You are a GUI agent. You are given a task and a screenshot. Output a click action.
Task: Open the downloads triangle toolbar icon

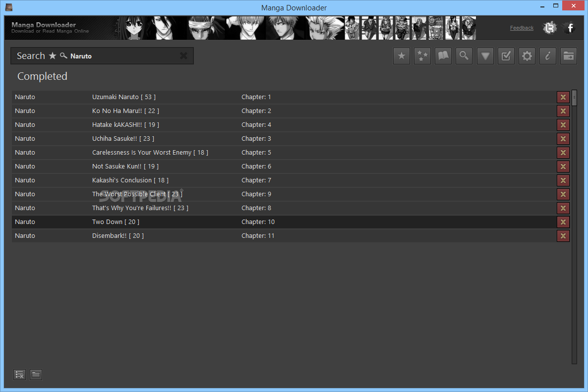[x=485, y=56]
